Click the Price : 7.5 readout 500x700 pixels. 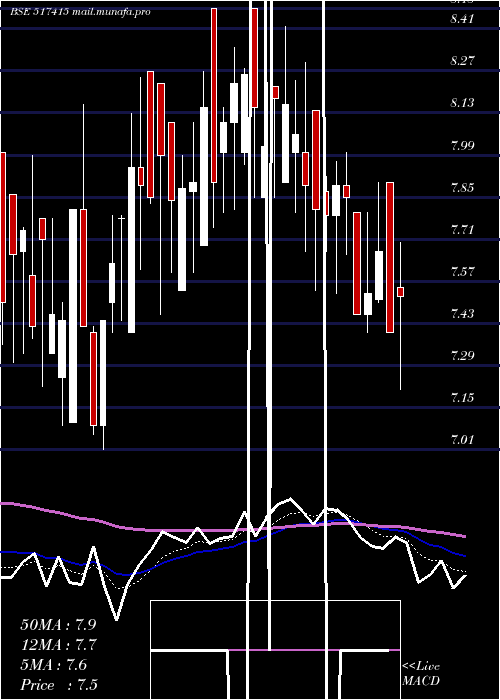tap(59, 685)
